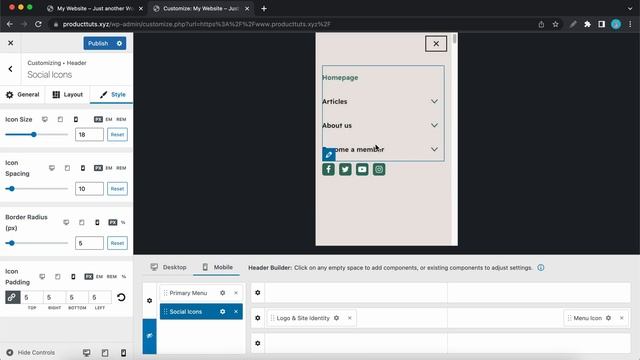
Task: Open the top header row settings gear
Action: click(x=258, y=293)
